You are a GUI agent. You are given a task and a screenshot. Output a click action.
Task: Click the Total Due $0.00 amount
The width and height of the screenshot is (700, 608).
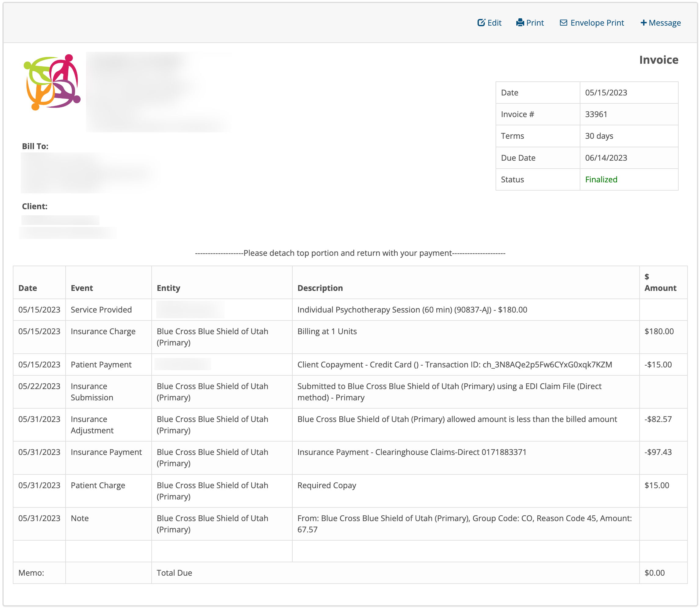[x=654, y=573]
